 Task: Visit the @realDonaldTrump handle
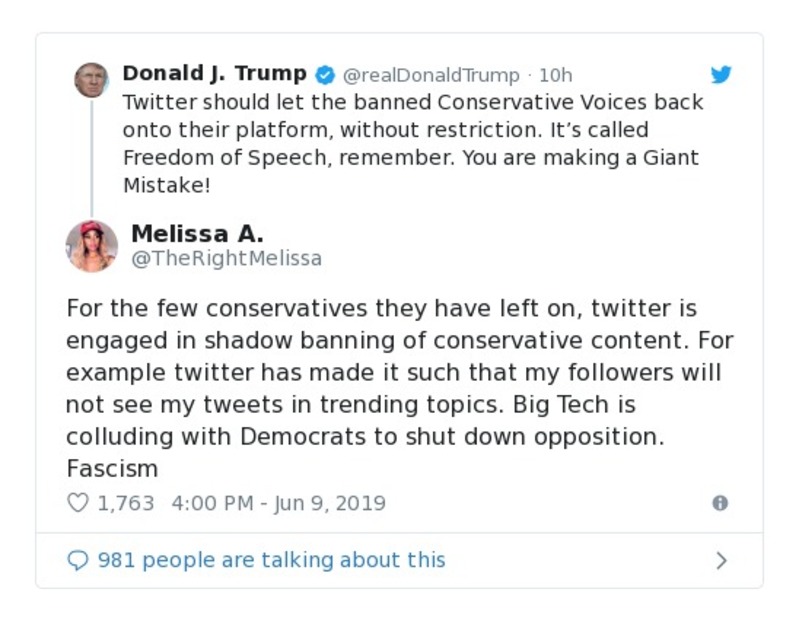pyautogui.click(x=431, y=75)
